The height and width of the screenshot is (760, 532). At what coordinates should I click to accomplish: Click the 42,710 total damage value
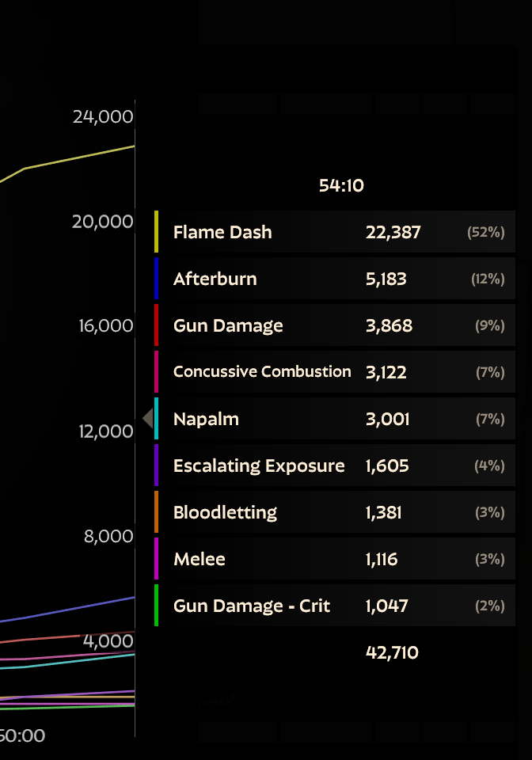click(x=392, y=652)
